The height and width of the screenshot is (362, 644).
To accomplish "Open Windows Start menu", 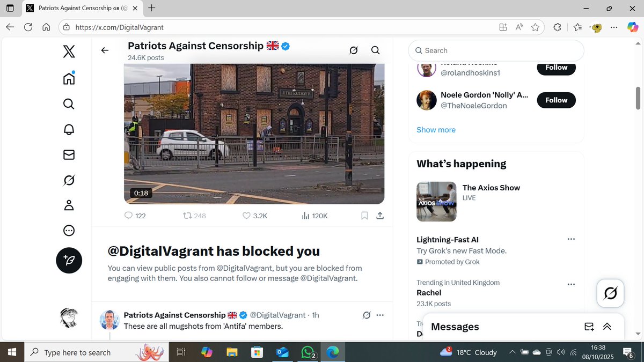I will (12, 352).
